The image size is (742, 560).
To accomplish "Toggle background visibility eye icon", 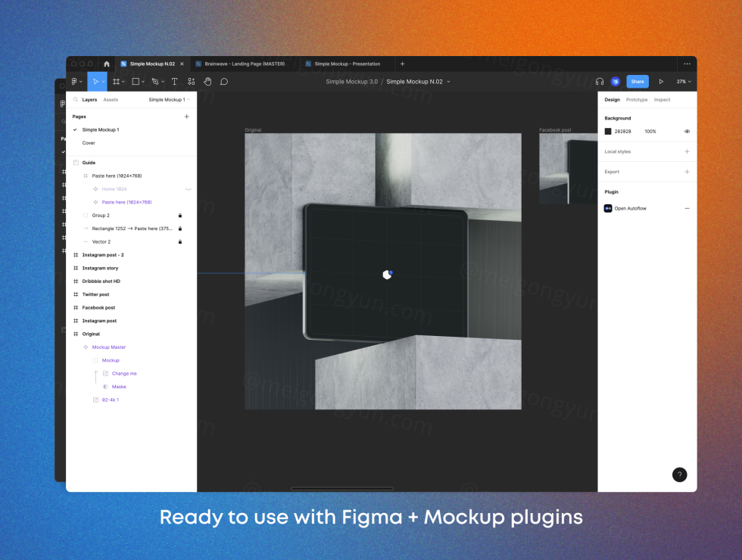I will pyautogui.click(x=687, y=132).
